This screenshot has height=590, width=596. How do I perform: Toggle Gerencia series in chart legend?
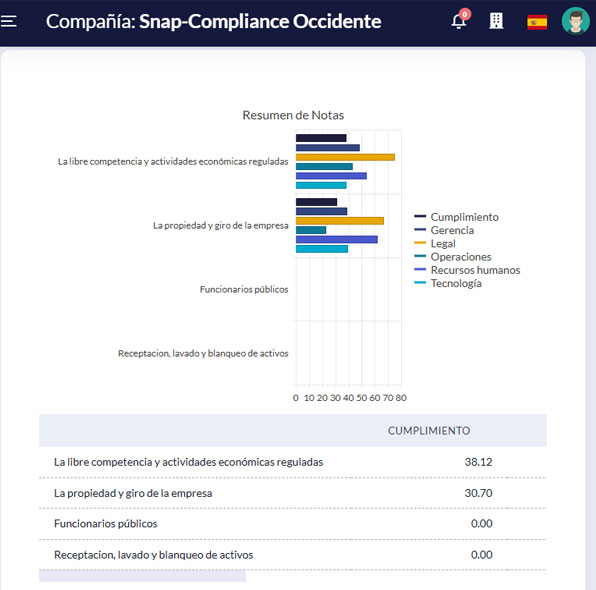click(x=444, y=230)
